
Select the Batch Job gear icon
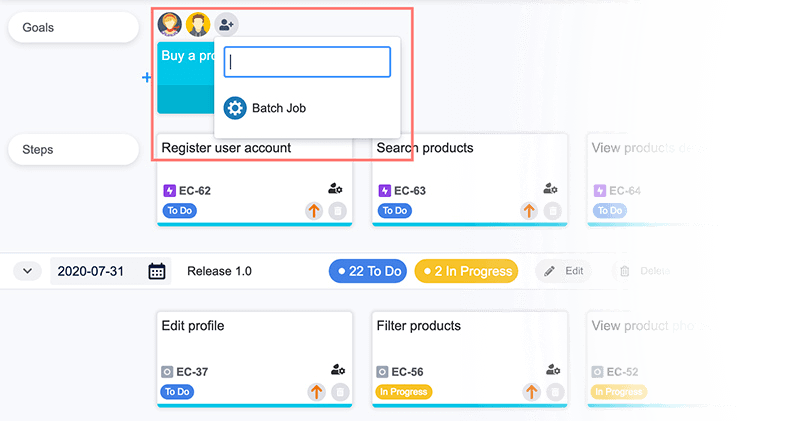click(235, 108)
